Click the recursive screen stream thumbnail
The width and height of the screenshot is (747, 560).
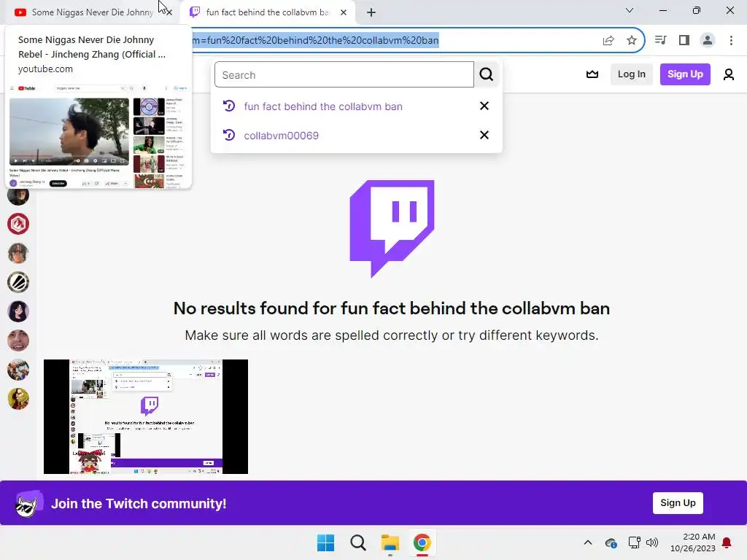point(146,416)
